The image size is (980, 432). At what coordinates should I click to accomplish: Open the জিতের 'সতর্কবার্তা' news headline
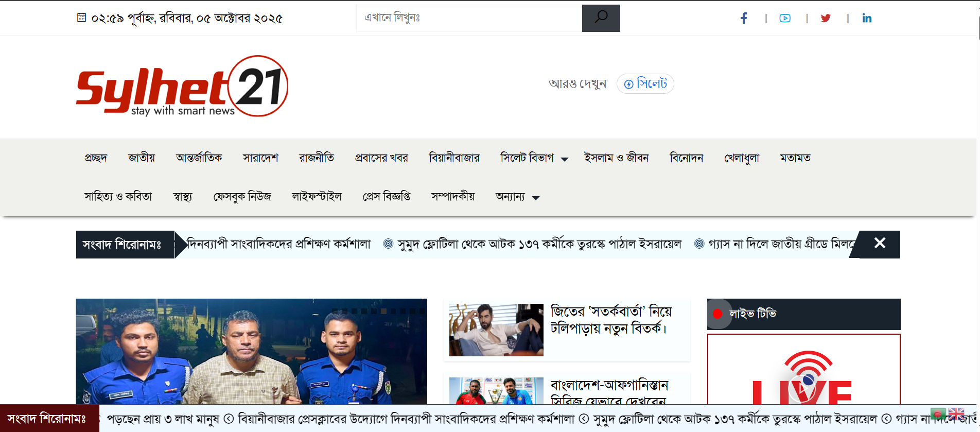pyautogui.click(x=611, y=320)
